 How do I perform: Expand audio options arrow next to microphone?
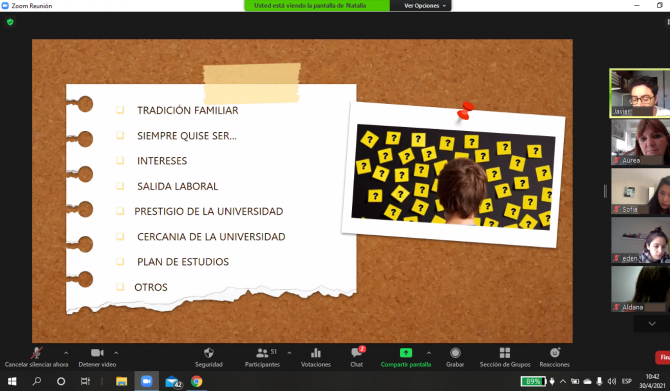[x=66, y=353]
